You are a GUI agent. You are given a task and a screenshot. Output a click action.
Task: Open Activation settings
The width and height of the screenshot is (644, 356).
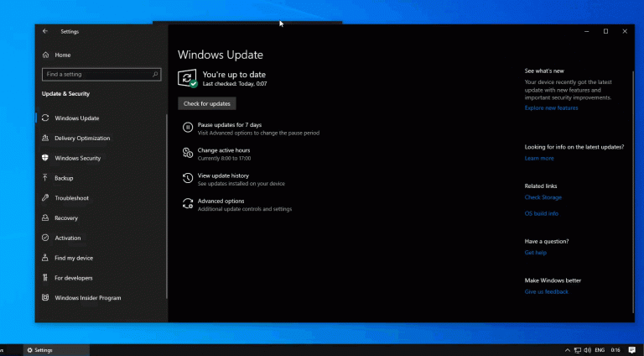(x=68, y=238)
